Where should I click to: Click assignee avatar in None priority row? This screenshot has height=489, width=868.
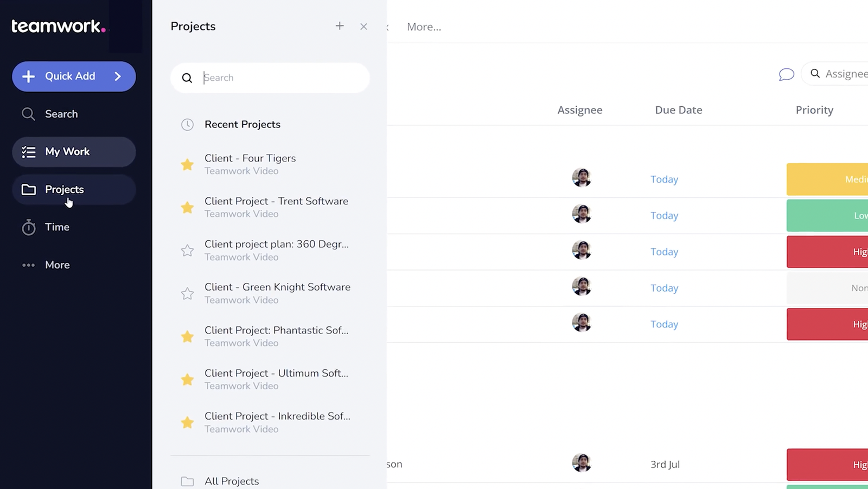(x=582, y=286)
